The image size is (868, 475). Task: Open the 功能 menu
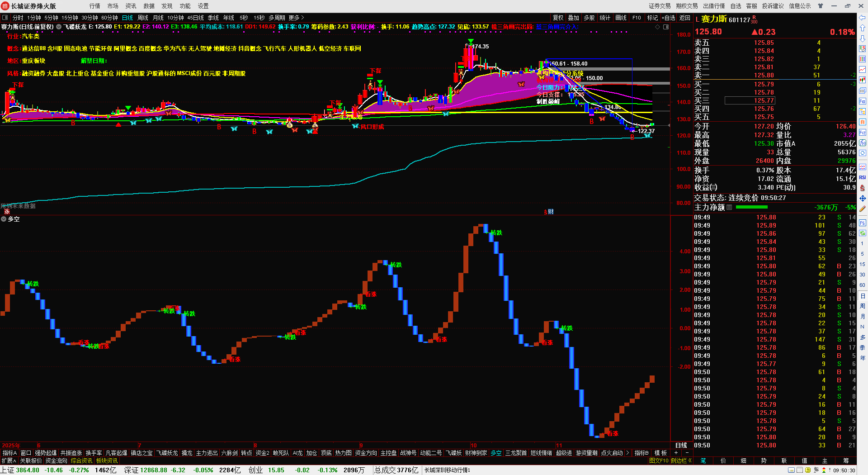tap(185, 6)
